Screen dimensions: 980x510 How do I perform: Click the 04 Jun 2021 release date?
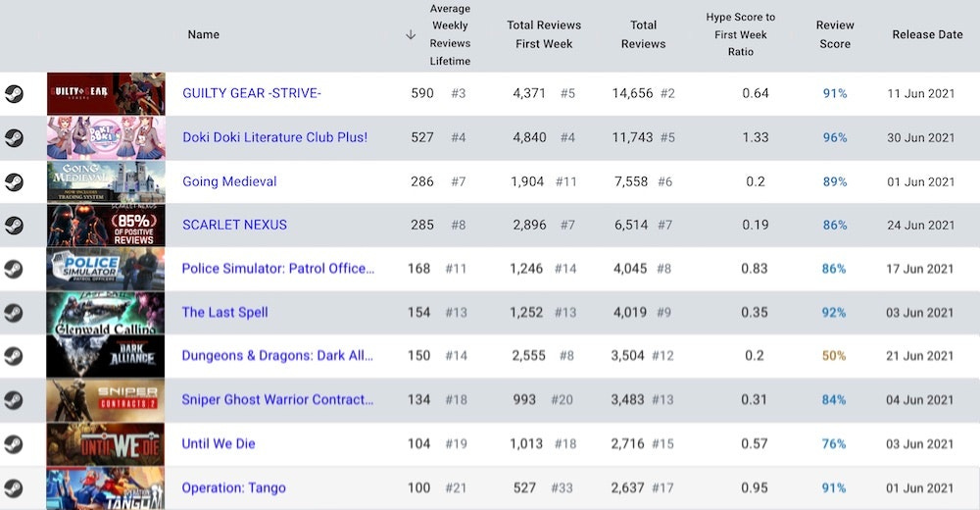[919, 399]
